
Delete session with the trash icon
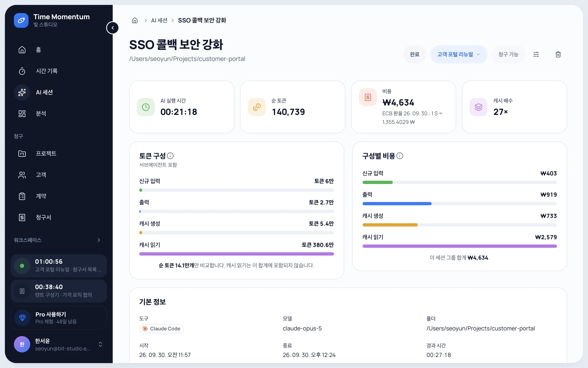tap(558, 54)
